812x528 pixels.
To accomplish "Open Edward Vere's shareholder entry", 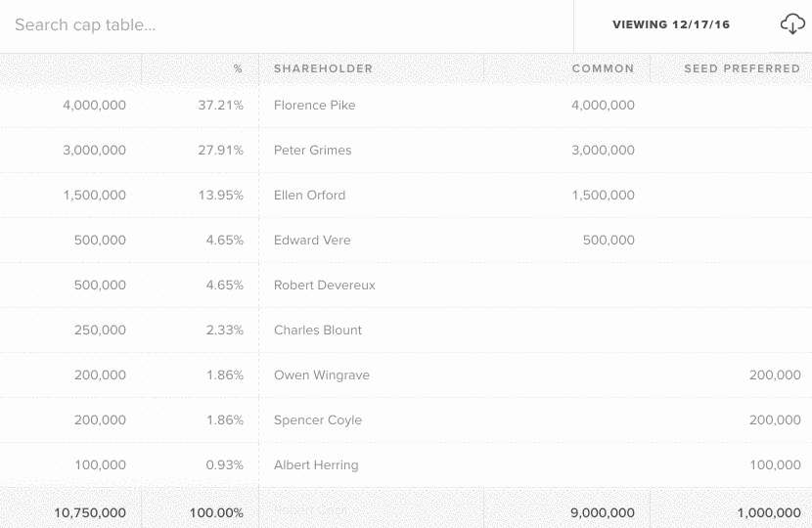I will click(312, 241).
